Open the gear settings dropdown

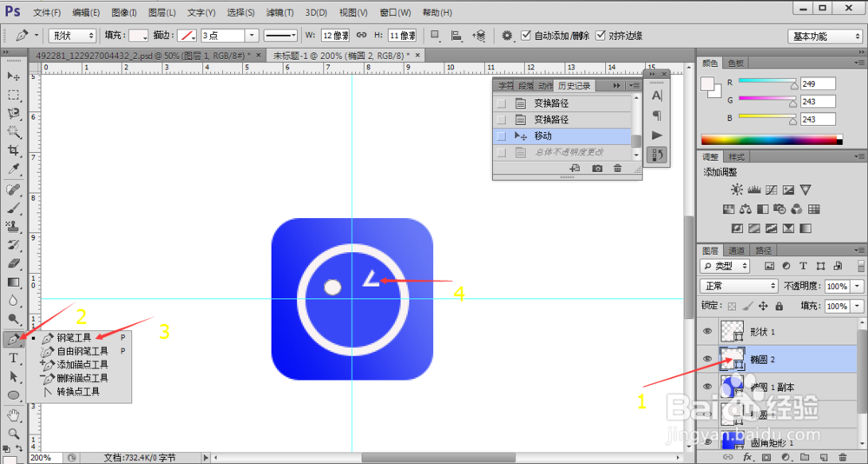pos(508,36)
